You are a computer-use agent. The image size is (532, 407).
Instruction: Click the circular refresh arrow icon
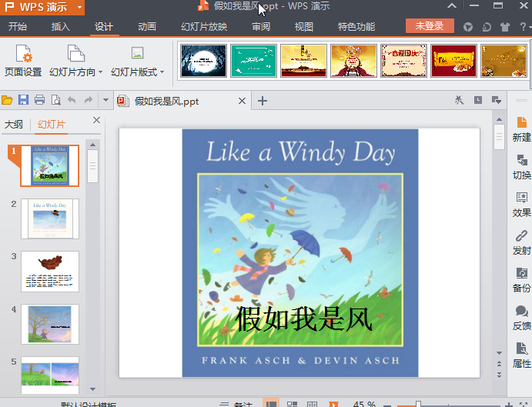[487, 27]
